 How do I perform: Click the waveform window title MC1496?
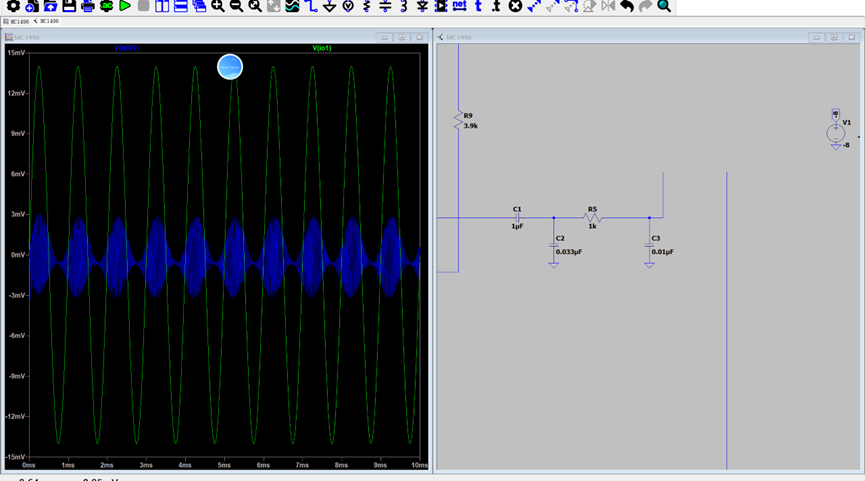[x=27, y=38]
